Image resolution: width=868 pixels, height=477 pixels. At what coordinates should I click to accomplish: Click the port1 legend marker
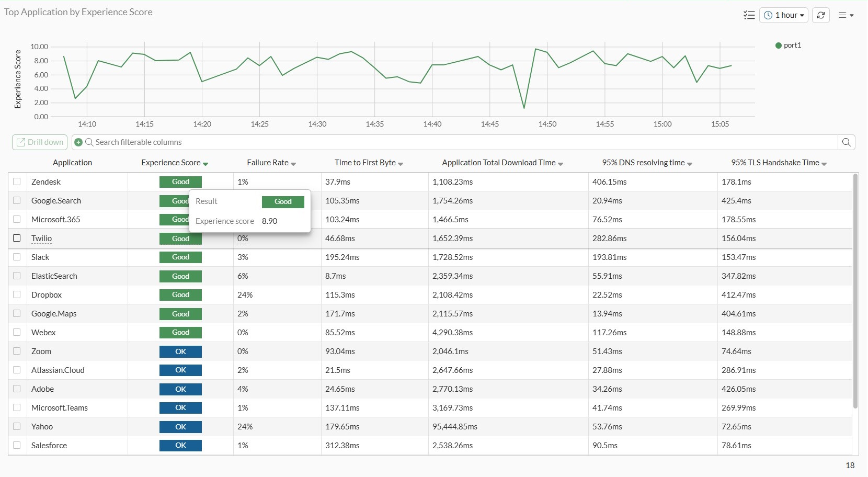click(778, 45)
